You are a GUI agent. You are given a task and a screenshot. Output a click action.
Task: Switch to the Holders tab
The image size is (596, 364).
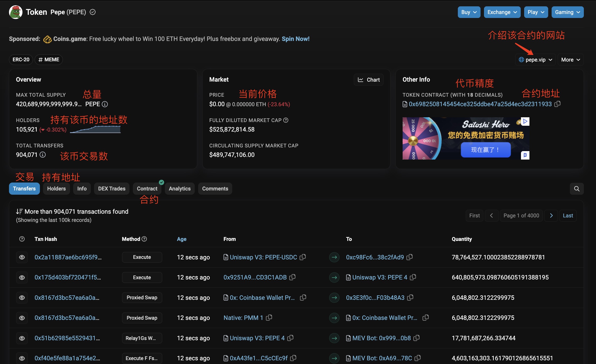pyautogui.click(x=56, y=189)
